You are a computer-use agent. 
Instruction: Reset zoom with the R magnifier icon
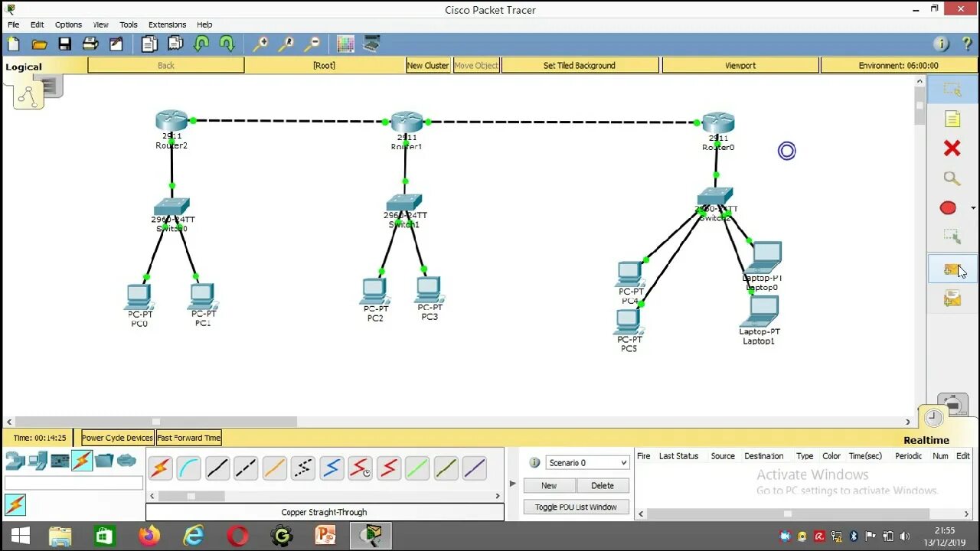coord(286,44)
